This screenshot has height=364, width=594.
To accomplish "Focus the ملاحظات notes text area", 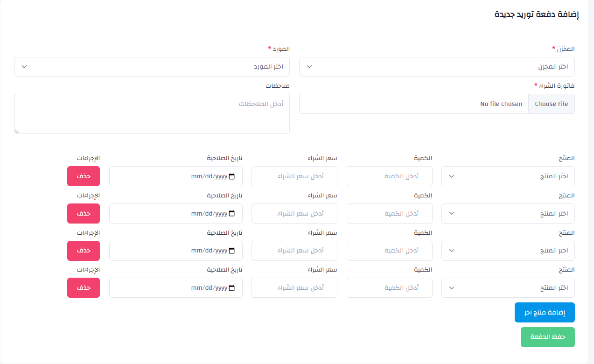I will pos(152,114).
